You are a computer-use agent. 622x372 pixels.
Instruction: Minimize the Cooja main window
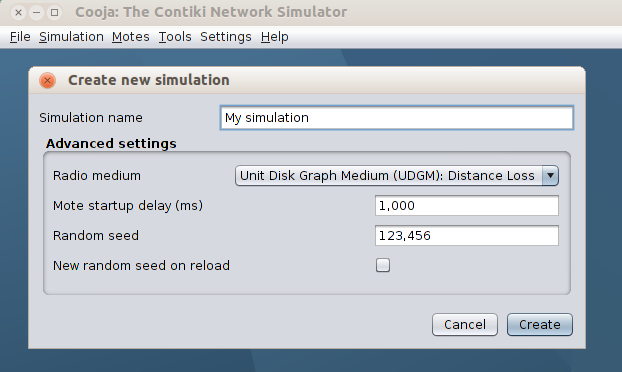pyautogui.click(x=36, y=12)
